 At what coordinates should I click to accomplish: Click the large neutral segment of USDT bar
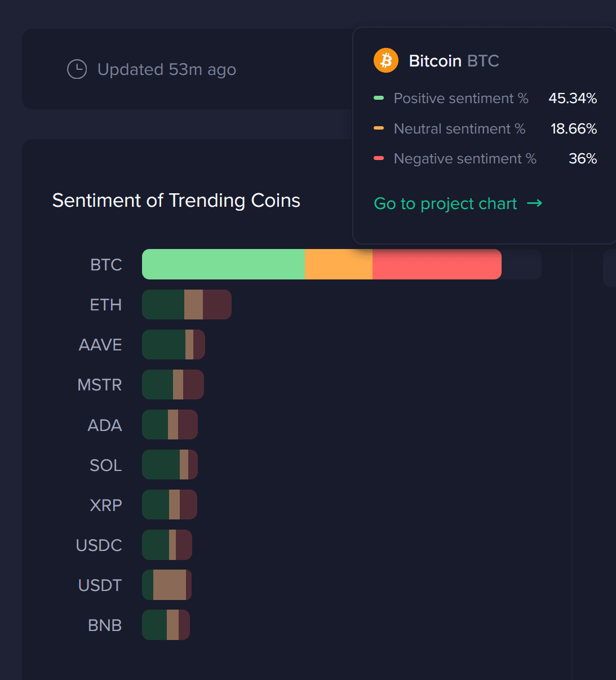point(169,585)
